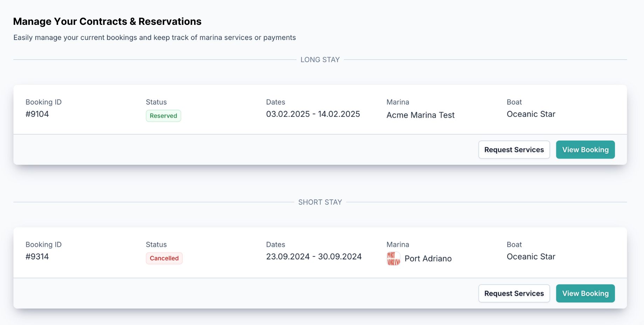
Task: Open View Booking for booking #9314
Action: tap(585, 294)
